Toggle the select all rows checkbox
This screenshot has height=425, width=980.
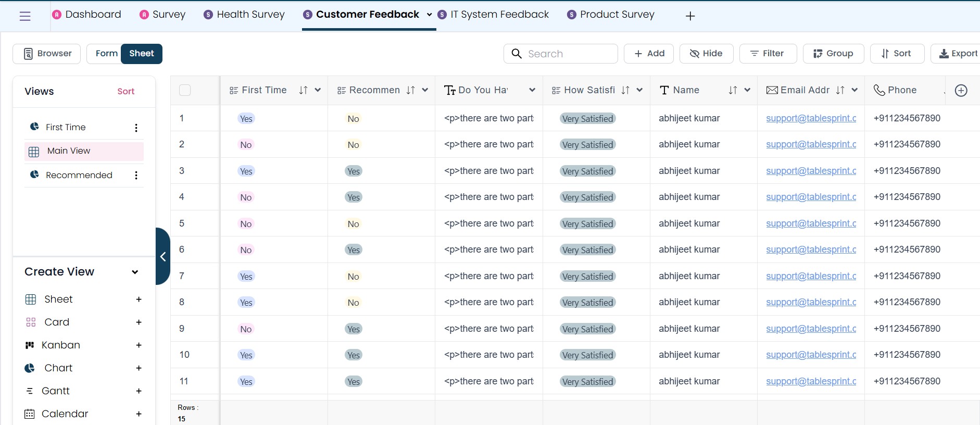(185, 91)
